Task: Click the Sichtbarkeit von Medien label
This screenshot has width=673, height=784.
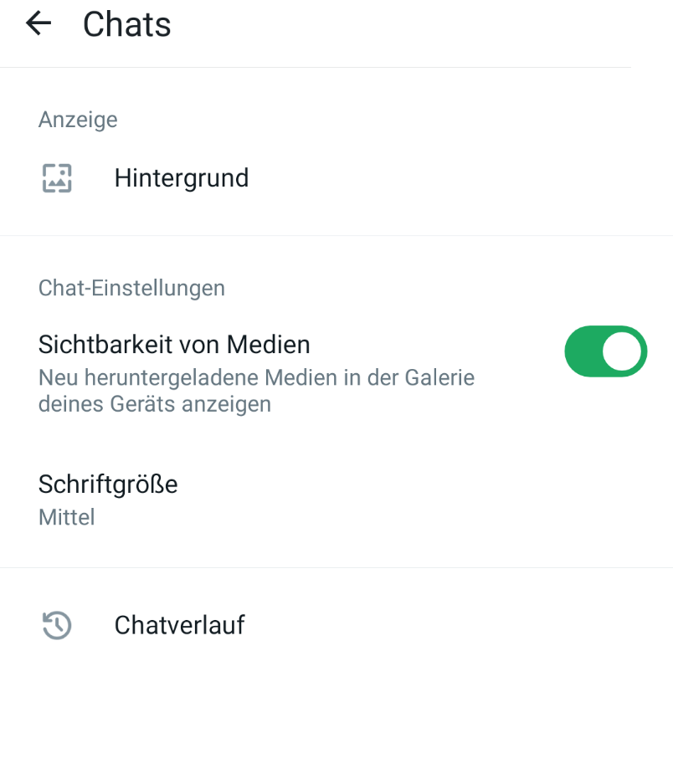Action: point(174,344)
